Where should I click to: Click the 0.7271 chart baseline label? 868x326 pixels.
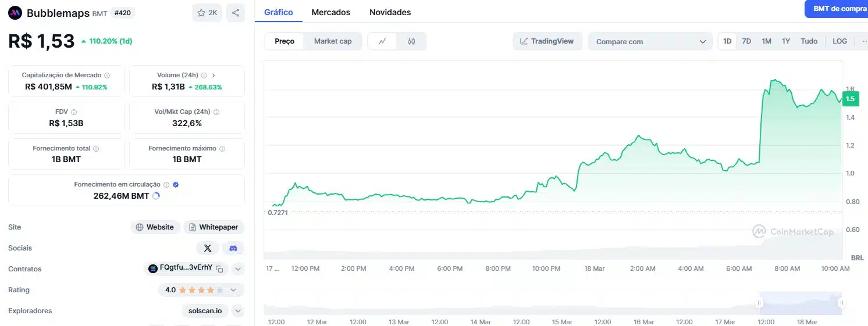(278, 213)
